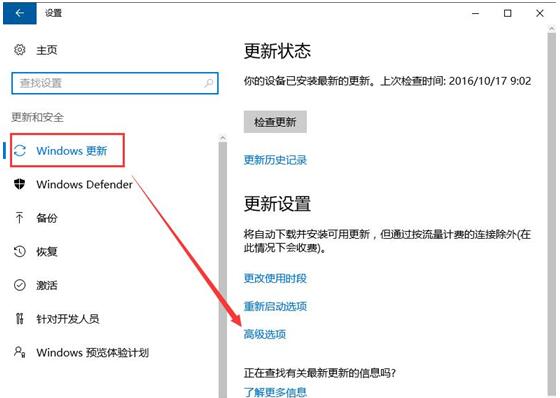
Task: Open the 主页 home gear icon
Action: 20,50
